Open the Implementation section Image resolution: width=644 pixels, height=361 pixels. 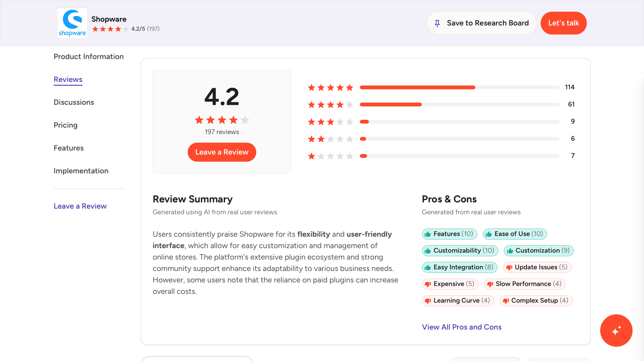[81, 171]
